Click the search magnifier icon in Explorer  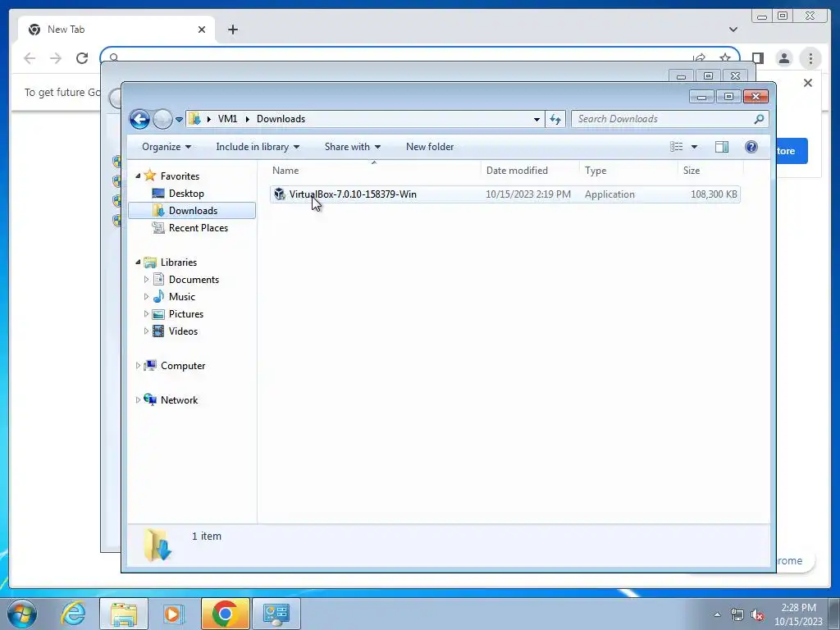(x=759, y=119)
